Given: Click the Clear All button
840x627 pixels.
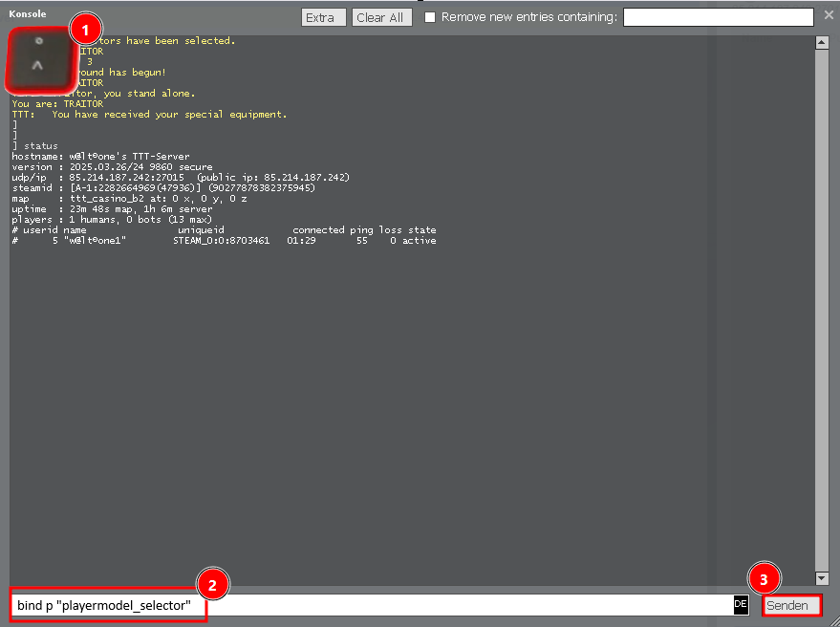Looking at the screenshot, I should pos(382,18).
